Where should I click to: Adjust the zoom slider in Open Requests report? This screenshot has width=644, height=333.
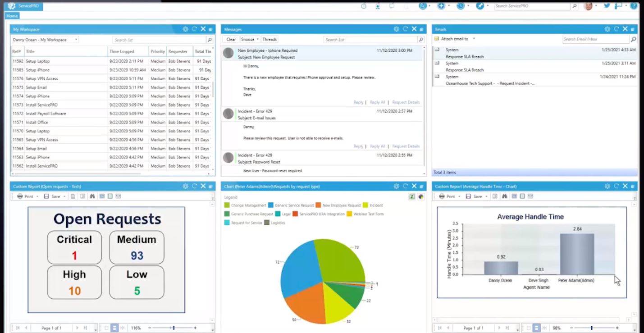173,328
